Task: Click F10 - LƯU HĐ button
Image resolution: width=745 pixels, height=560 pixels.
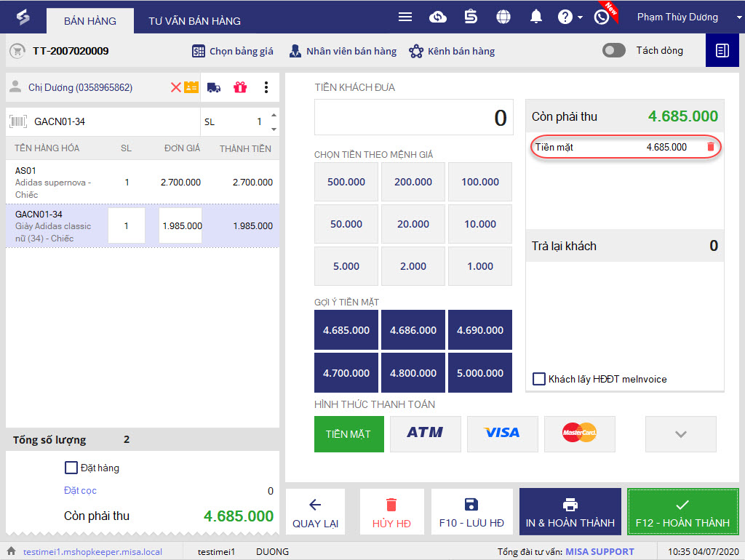Action: 471,512
